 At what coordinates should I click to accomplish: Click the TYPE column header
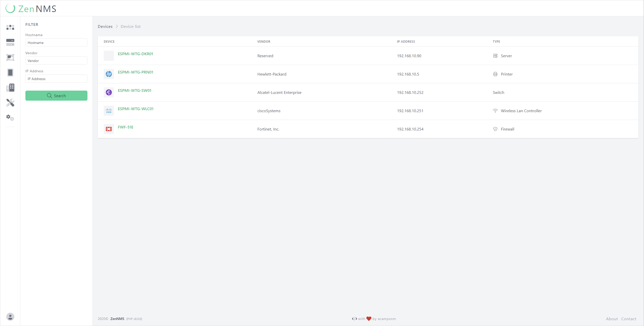497,42
